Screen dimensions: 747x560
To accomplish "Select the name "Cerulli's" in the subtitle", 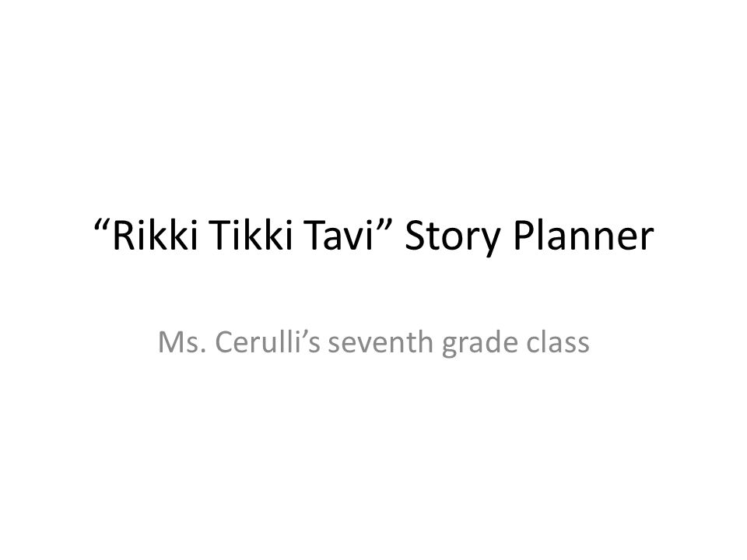I will (268, 342).
